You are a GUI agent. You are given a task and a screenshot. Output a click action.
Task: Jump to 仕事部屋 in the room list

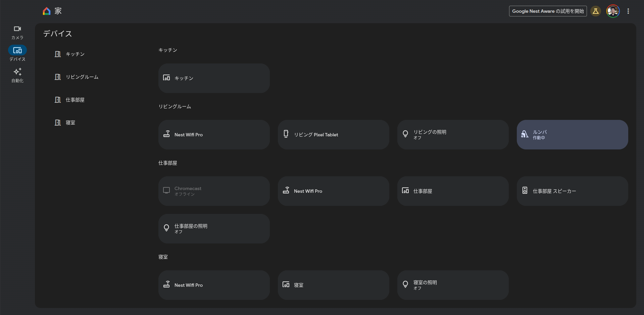[75, 100]
